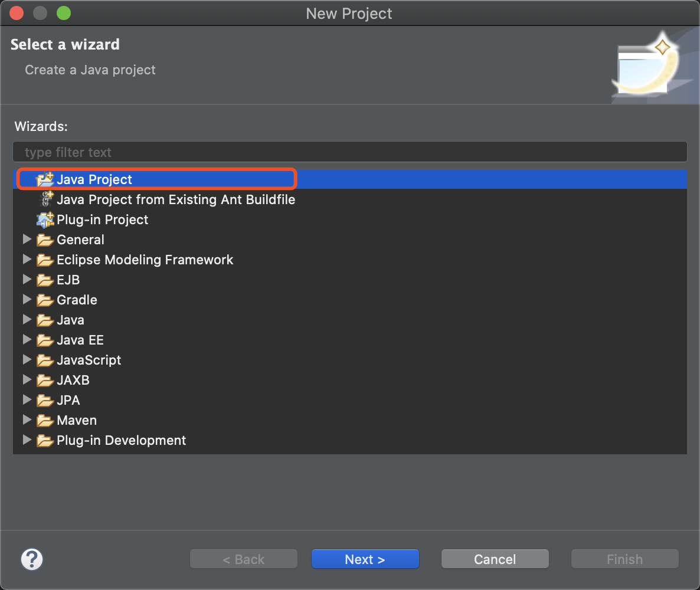Viewport: 700px width, 590px height.
Task: Expand the JavaScript category
Action: [27, 360]
